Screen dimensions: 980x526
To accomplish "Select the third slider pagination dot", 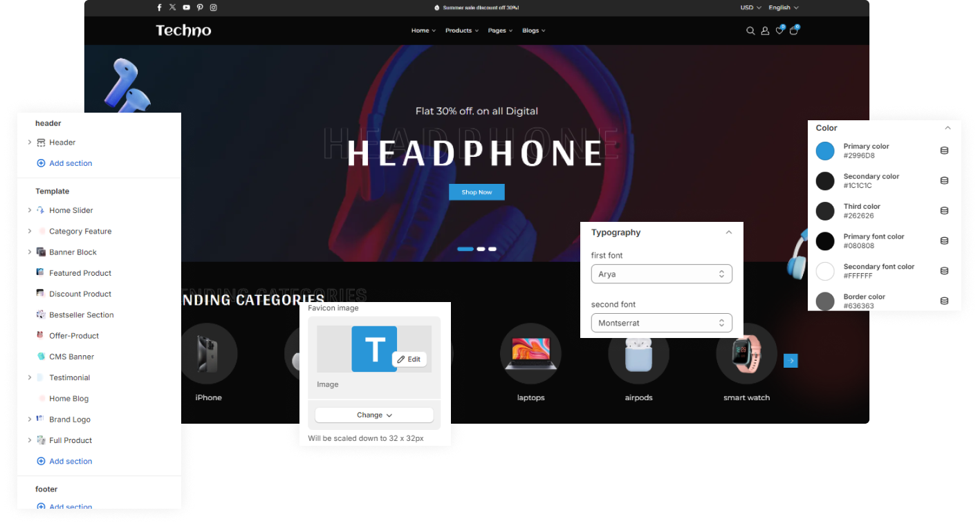I will point(492,249).
